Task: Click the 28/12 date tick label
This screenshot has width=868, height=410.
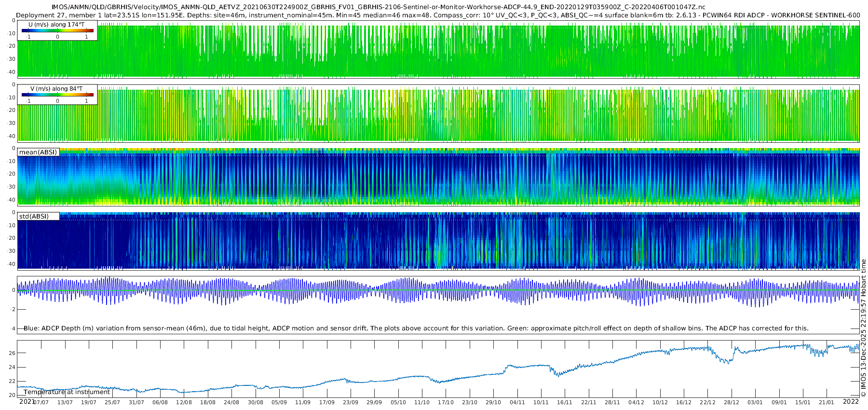Action: tap(732, 402)
